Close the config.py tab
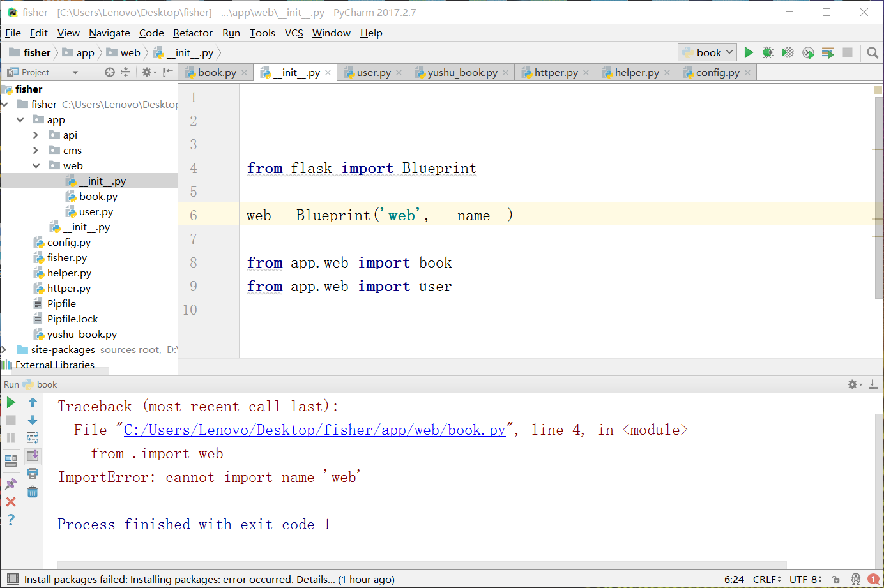Screen dimensions: 884x588 747,73
